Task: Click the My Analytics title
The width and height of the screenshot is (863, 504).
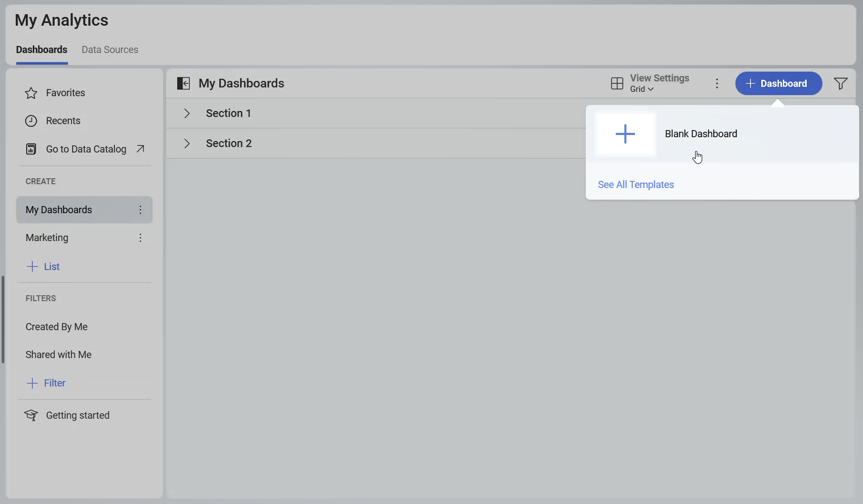Action: click(61, 20)
